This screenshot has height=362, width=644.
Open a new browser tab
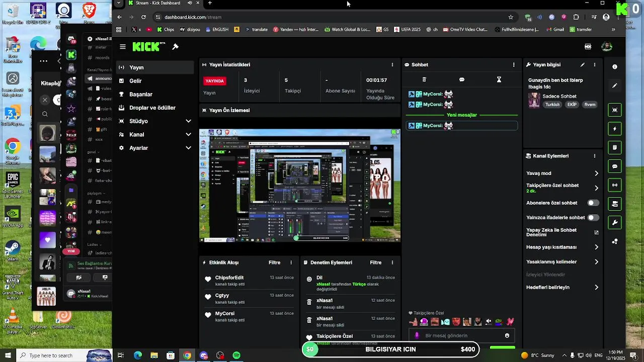(210, 3)
